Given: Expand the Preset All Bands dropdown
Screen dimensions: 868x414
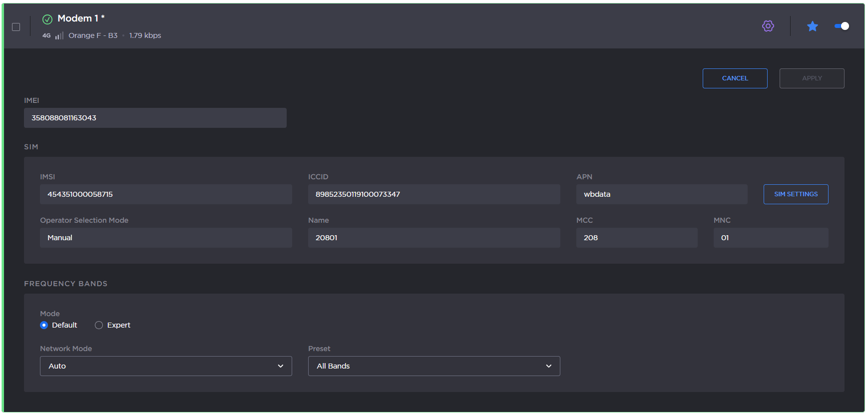Looking at the screenshot, I should tap(434, 366).
